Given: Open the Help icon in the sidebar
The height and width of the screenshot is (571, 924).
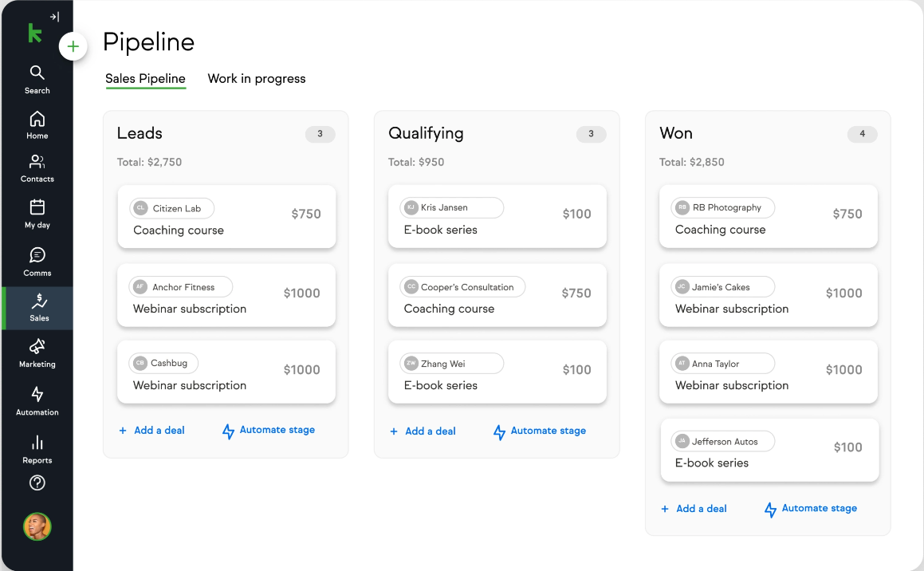Looking at the screenshot, I should (37, 482).
